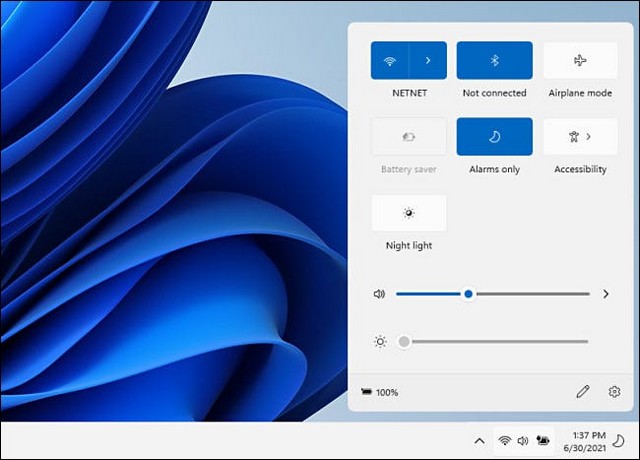Image resolution: width=640 pixels, height=460 pixels.
Task: Open the Accessibility options tile
Action: click(x=580, y=136)
